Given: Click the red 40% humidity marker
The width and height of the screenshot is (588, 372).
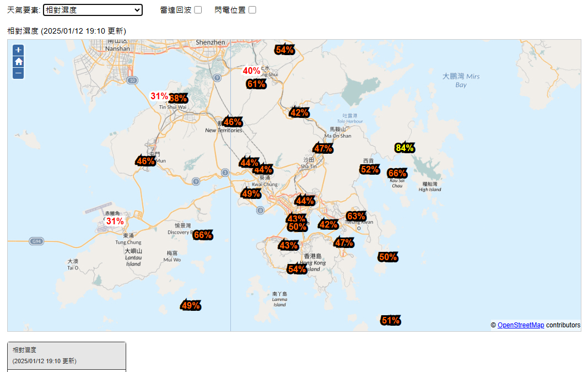Looking at the screenshot, I should (x=251, y=71).
